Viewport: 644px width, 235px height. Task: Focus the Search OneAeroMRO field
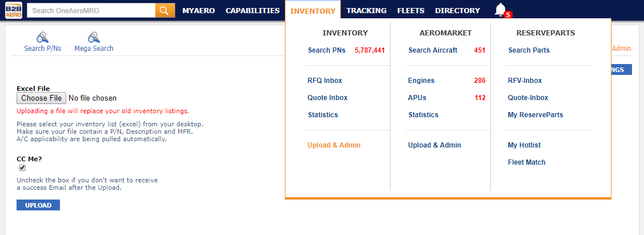(91, 11)
